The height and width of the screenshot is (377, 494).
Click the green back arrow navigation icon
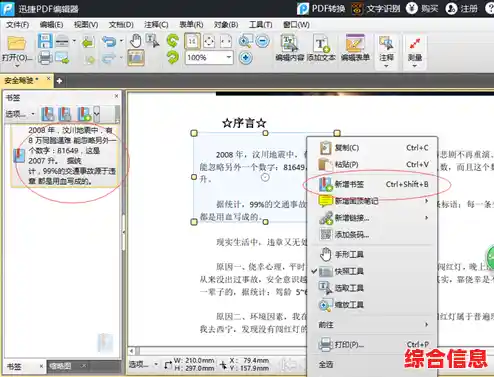coord(88,42)
